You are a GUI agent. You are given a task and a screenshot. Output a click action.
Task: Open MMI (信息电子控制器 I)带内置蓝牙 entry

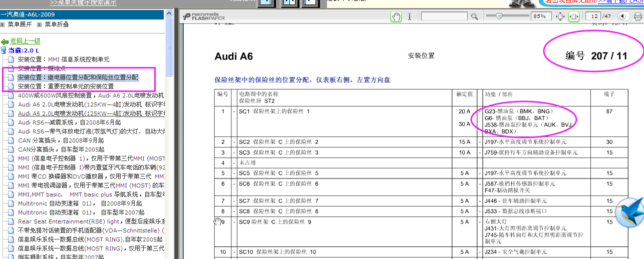pyautogui.click(x=91, y=167)
